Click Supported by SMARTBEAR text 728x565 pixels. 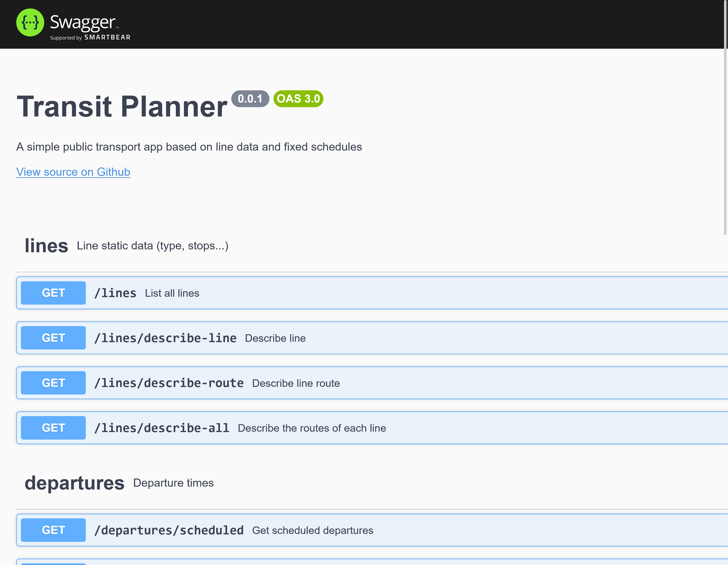click(90, 38)
